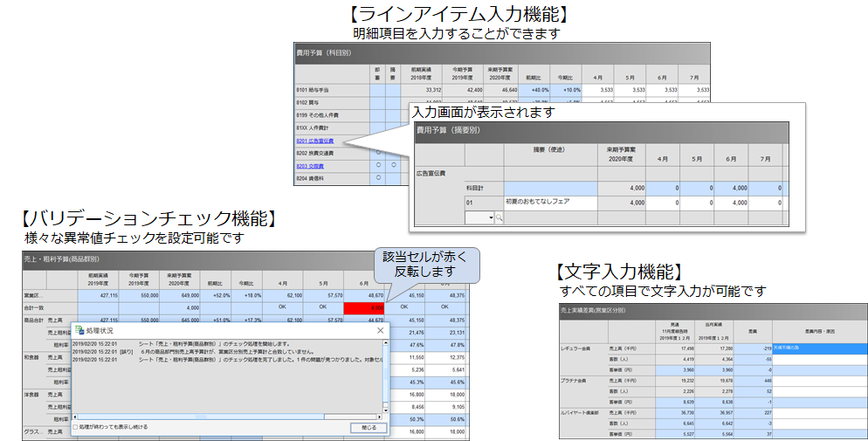Click the OK cell under 4月 in 合計一致 row

[x=282, y=307]
